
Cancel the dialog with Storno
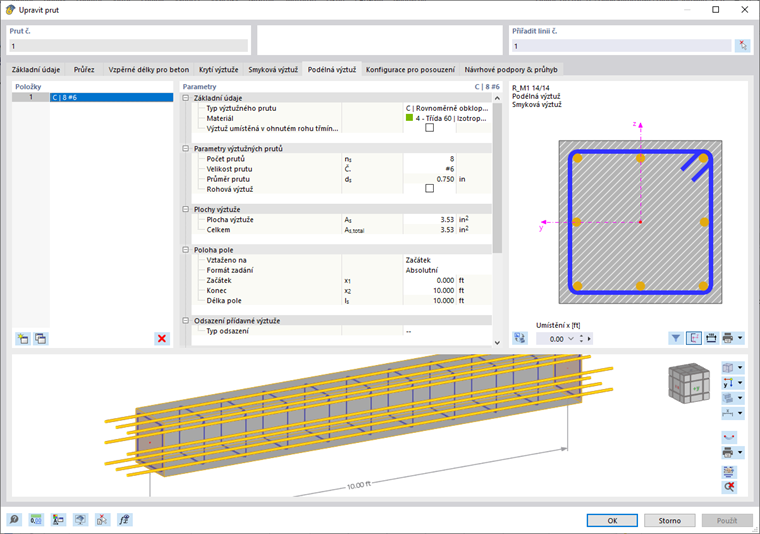point(669,520)
